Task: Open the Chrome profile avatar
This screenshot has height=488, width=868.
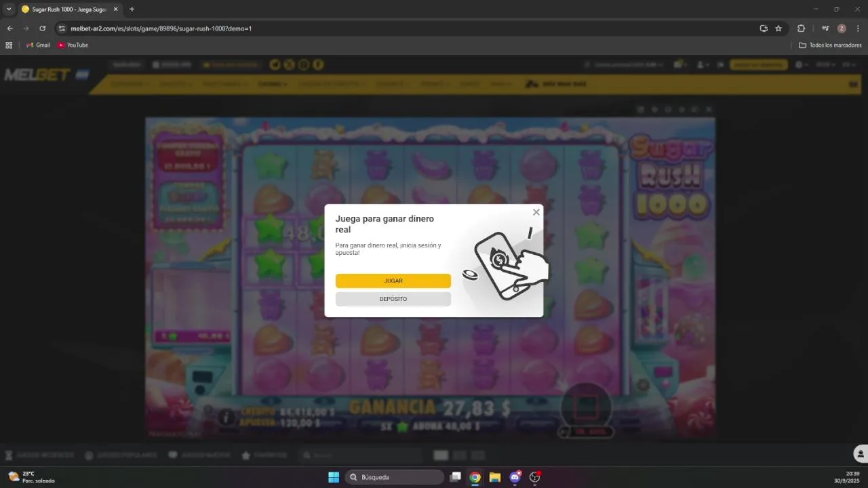Action: tap(842, 28)
